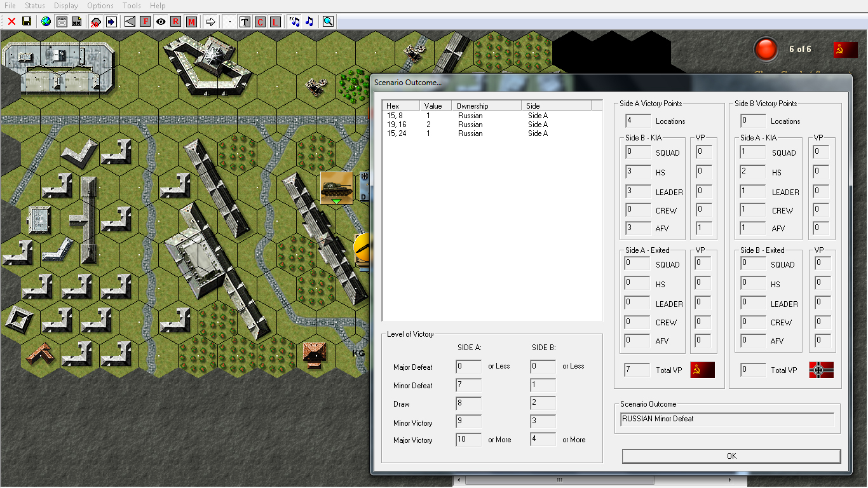Click the magnifying glass zoom icon
Image resolution: width=868 pixels, height=488 pixels.
328,22
